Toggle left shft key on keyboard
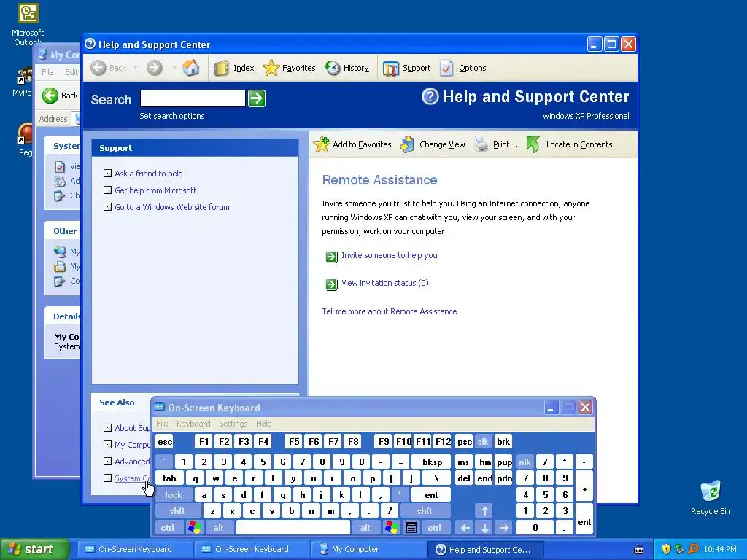 click(x=177, y=511)
